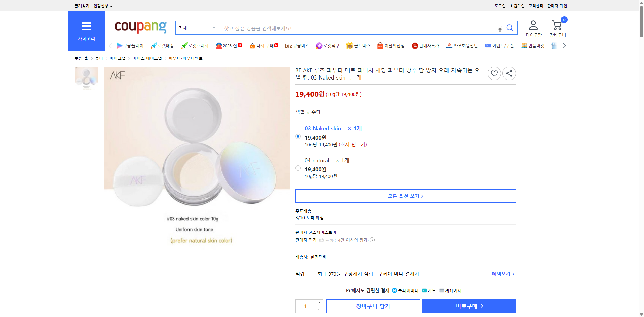Open the 로그인 menu item
644x317 pixels.
pyautogui.click(x=499, y=6)
